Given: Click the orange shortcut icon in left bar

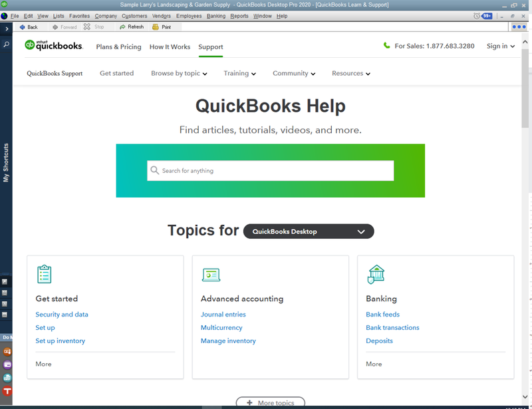Looking at the screenshot, I should tap(7, 352).
